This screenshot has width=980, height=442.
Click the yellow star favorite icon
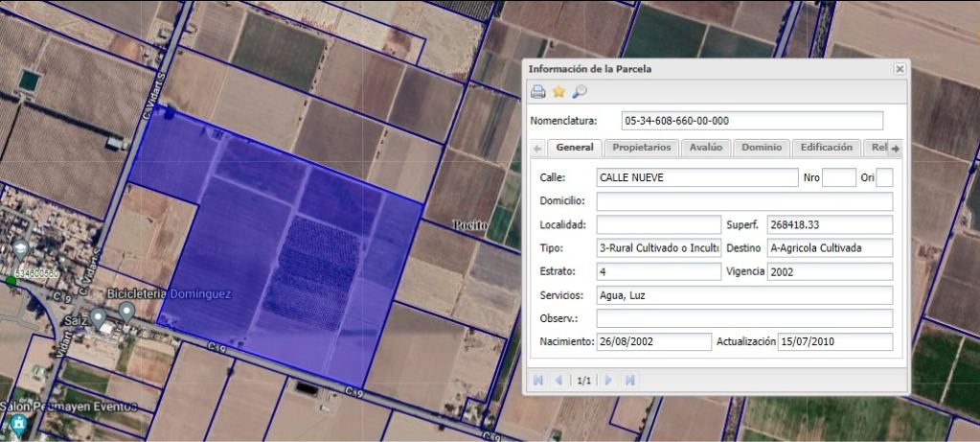(558, 92)
